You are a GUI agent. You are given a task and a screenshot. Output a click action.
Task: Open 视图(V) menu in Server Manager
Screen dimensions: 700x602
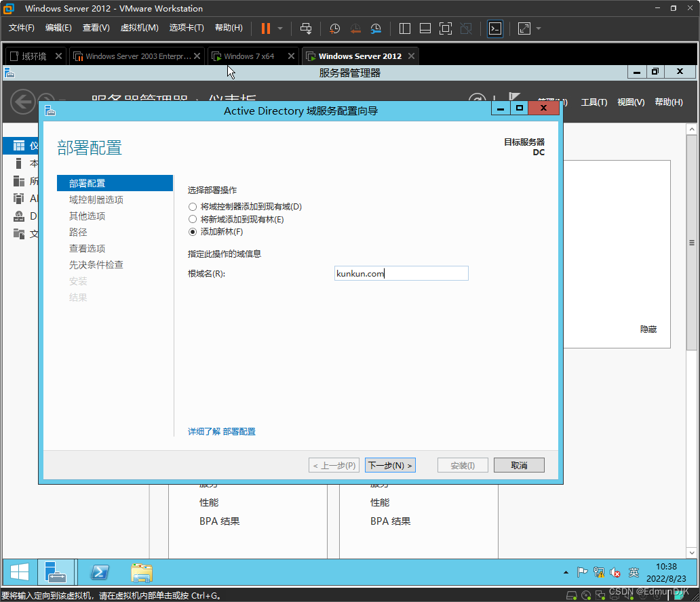tap(631, 102)
